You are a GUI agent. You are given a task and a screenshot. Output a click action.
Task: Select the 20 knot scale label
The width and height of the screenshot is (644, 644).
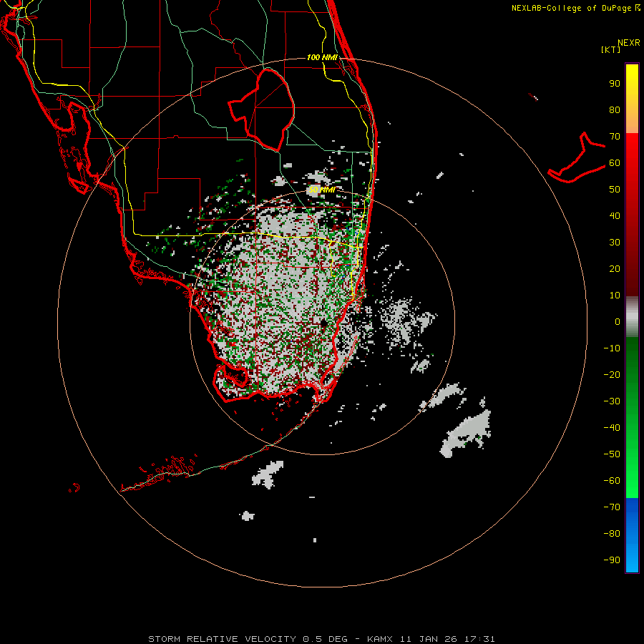(x=615, y=269)
